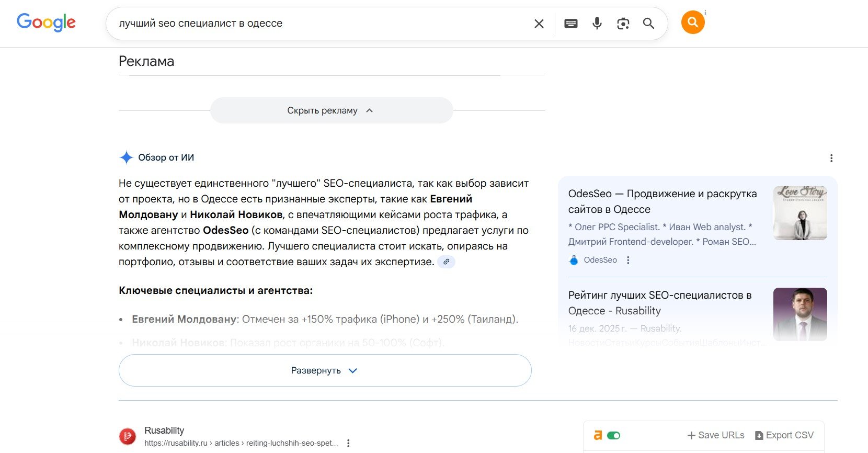
Task: Open search by image (Lens)
Action: 623,24
